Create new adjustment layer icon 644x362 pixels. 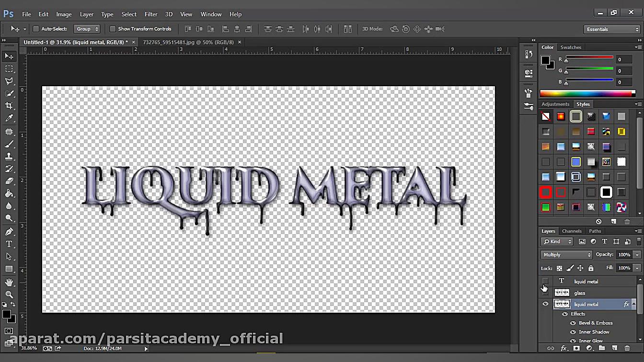(589, 348)
